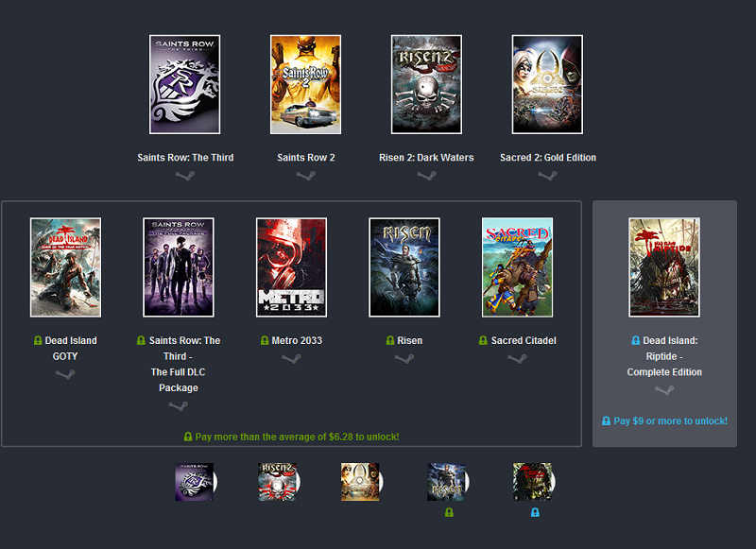Click the Steam icon under Sacred 2: Gold Edition
756x549 pixels.
tap(547, 176)
